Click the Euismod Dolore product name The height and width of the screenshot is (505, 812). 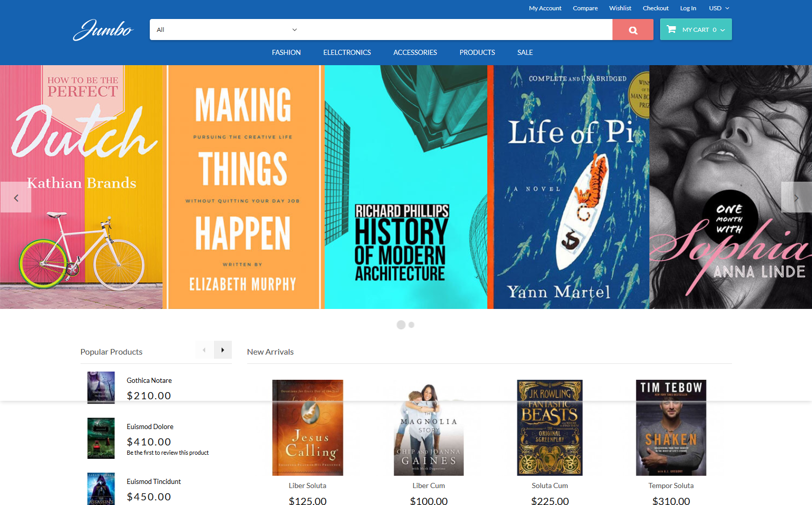150,426
